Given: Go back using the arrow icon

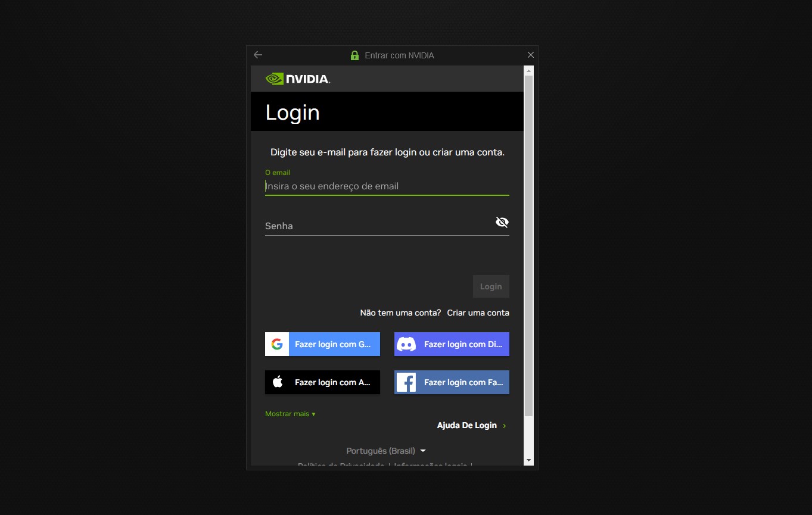Looking at the screenshot, I should pos(258,55).
